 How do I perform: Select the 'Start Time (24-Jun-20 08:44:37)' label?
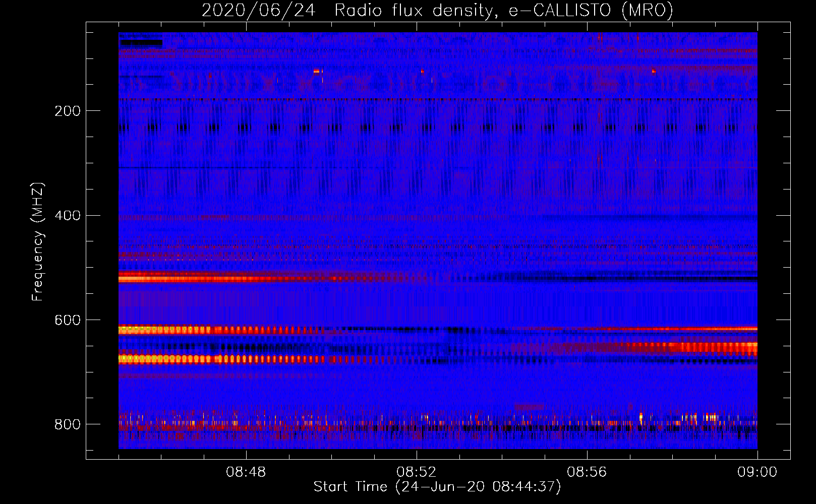click(x=437, y=487)
